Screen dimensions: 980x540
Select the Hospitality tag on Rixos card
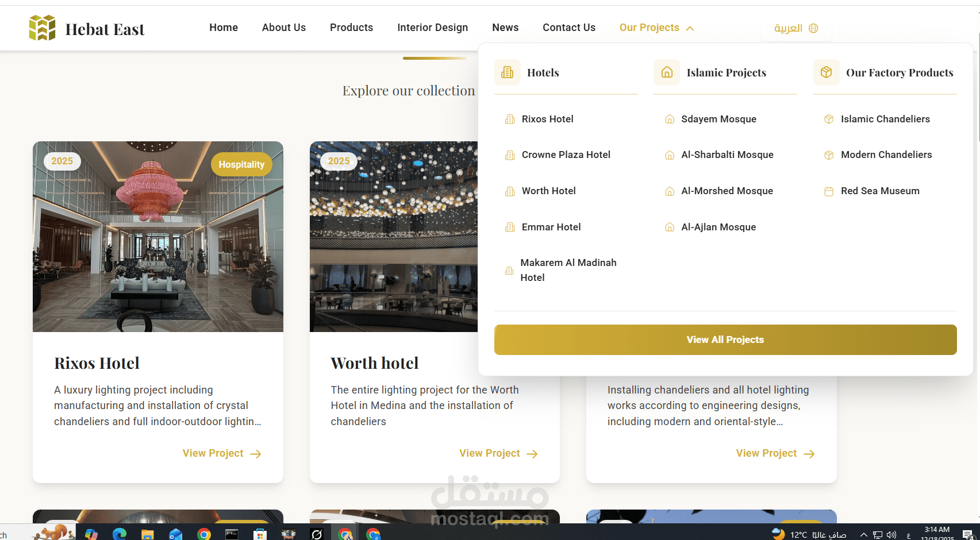click(241, 164)
